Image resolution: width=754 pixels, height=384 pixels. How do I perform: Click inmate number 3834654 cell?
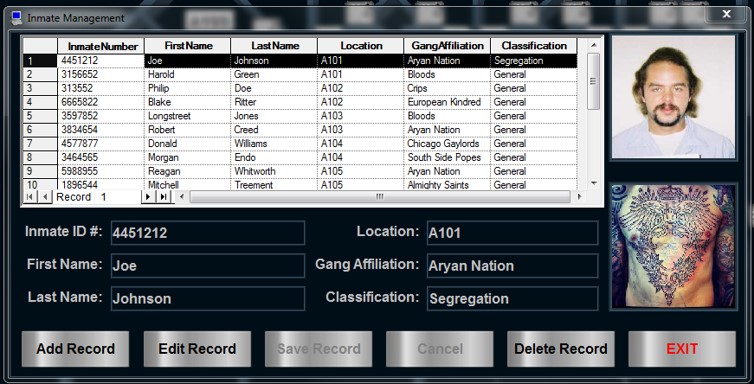tap(101, 130)
